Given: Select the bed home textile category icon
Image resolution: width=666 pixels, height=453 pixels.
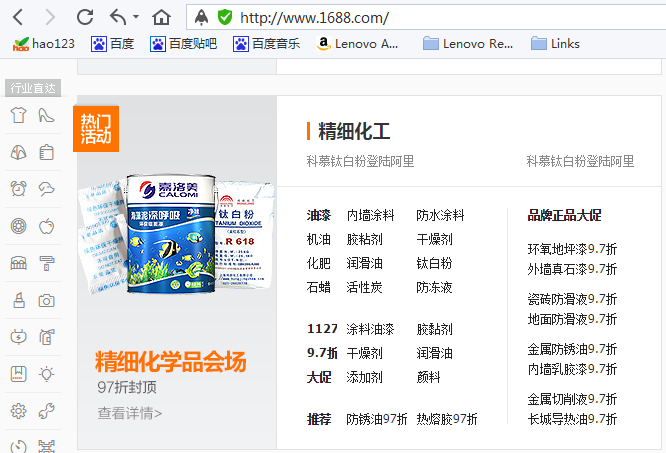Looking at the screenshot, I should 18,263.
